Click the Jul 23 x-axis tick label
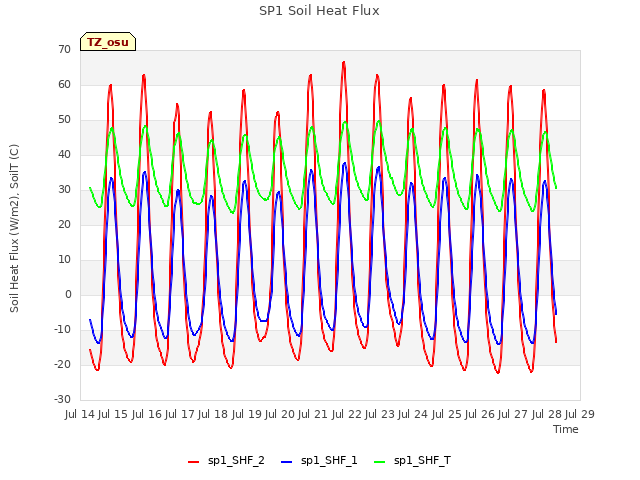 380,414
